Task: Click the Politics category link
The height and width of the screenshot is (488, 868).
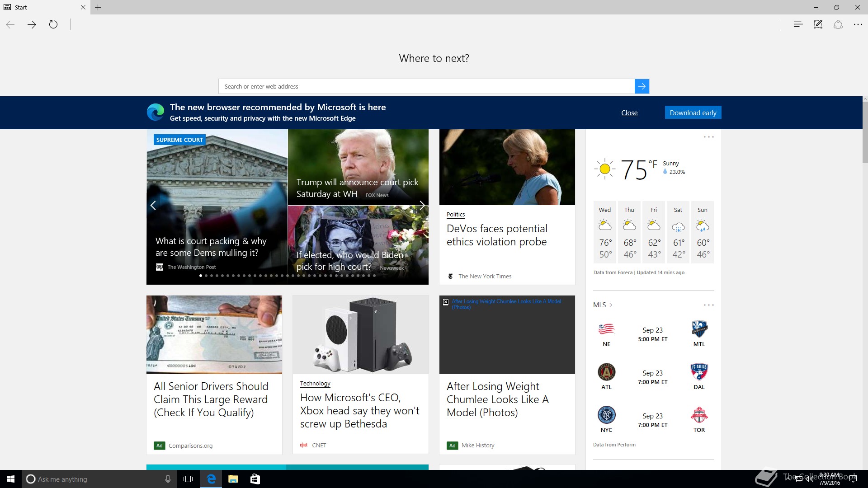Action: coord(455,214)
